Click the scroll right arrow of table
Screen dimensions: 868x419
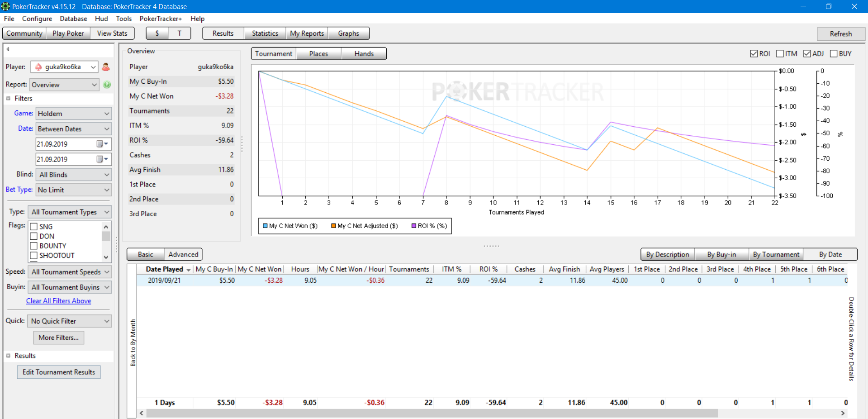click(843, 413)
